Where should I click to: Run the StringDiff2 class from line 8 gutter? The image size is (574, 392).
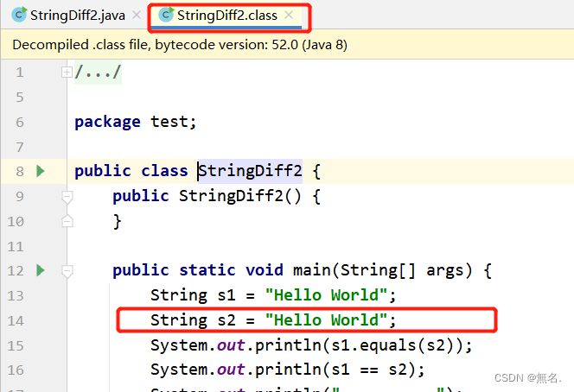(x=41, y=171)
